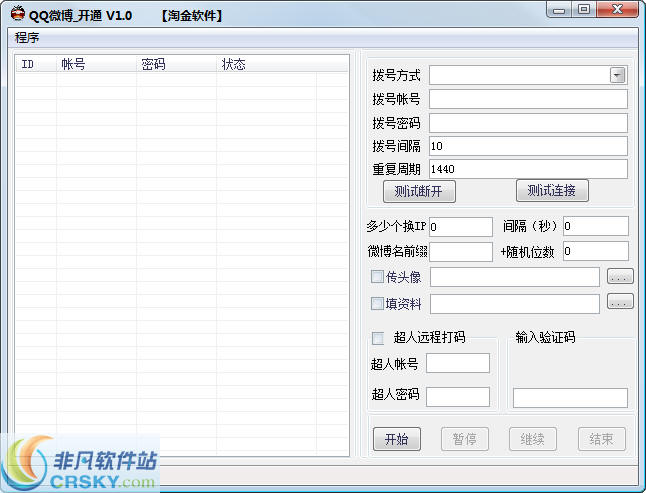Click the 多少个换IP input field

coord(461,227)
